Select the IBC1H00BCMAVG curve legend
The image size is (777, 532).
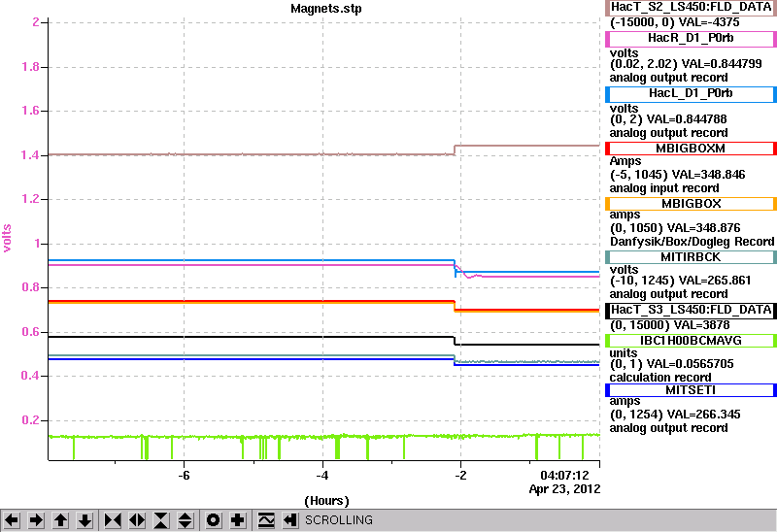pyautogui.click(x=691, y=341)
